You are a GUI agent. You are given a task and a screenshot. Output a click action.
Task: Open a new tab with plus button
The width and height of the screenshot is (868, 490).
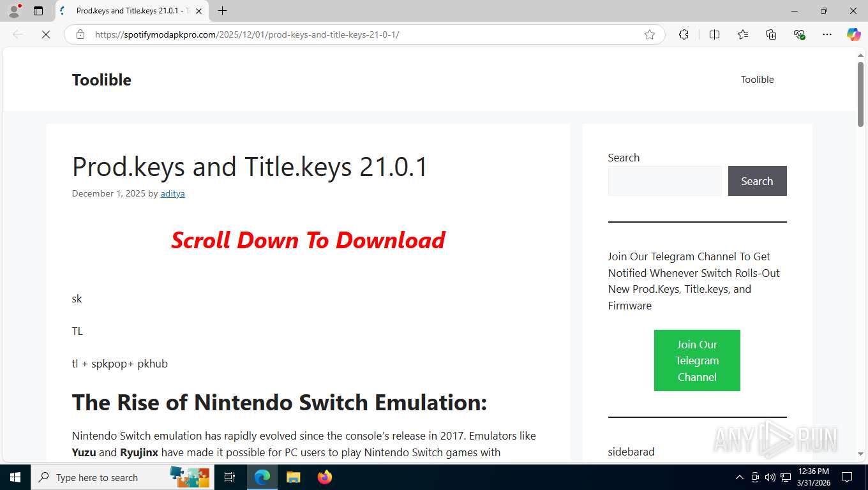tap(222, 11)
